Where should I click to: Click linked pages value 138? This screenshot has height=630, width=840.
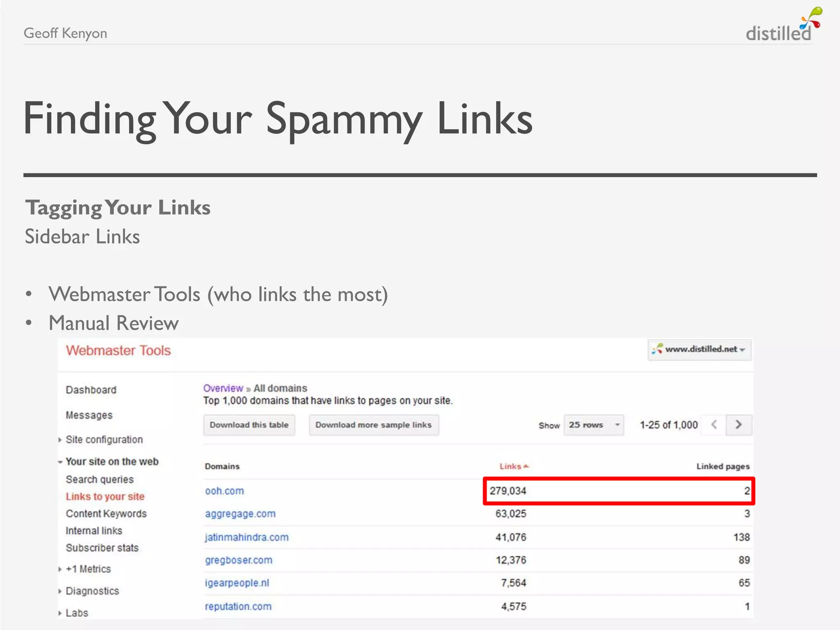tap(742, 537)
